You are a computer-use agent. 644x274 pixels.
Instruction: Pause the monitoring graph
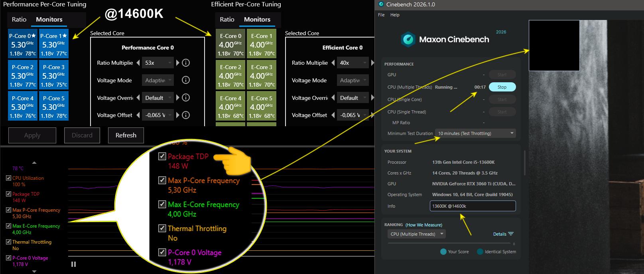(73, 264)
